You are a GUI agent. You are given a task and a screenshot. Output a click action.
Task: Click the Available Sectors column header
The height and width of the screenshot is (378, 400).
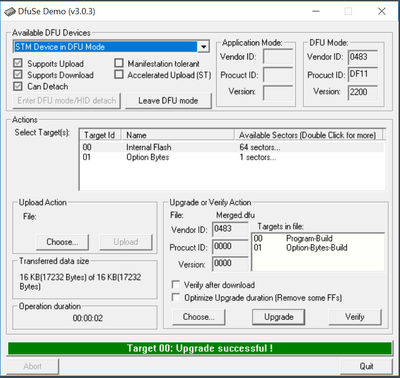pos(308,135)
